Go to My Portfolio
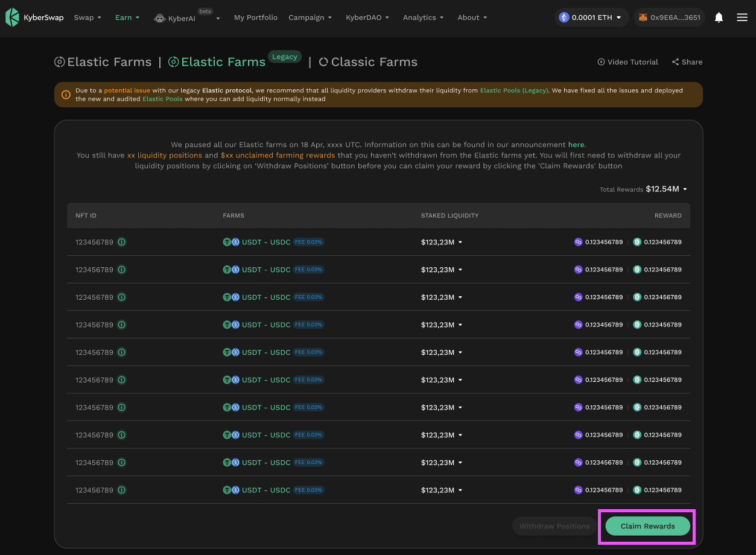Viewport: 756px width, 555px height. click(x=256, y=17)
